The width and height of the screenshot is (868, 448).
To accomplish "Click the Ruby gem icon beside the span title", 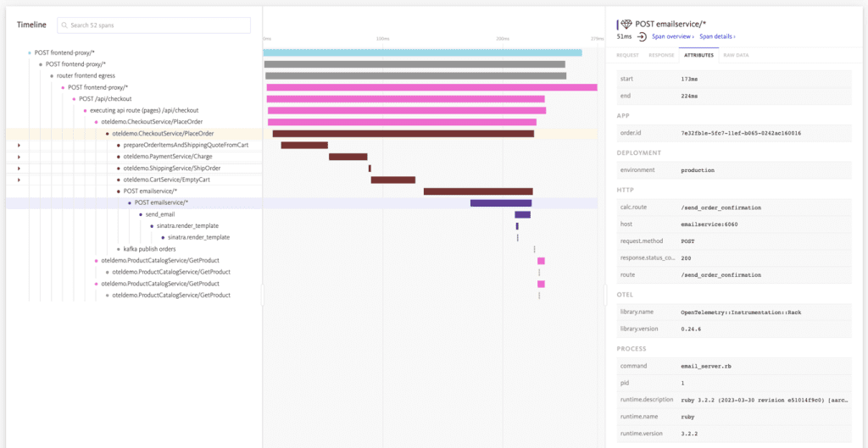I will click(626, 25).
